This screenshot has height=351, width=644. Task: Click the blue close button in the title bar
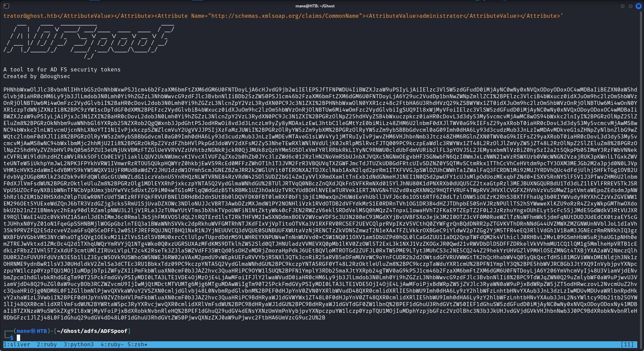639,6
